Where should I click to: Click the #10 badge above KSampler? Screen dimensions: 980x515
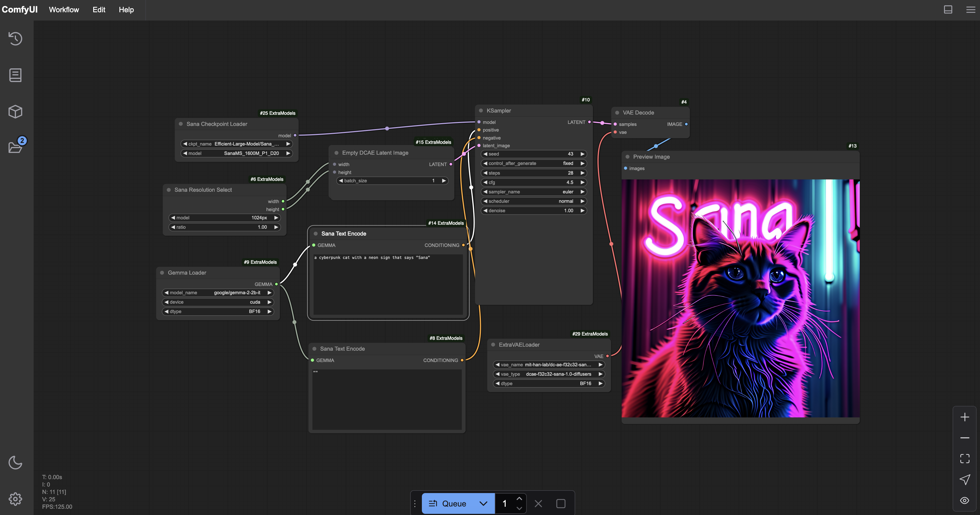pyautogui.click(x=586, y=100)
